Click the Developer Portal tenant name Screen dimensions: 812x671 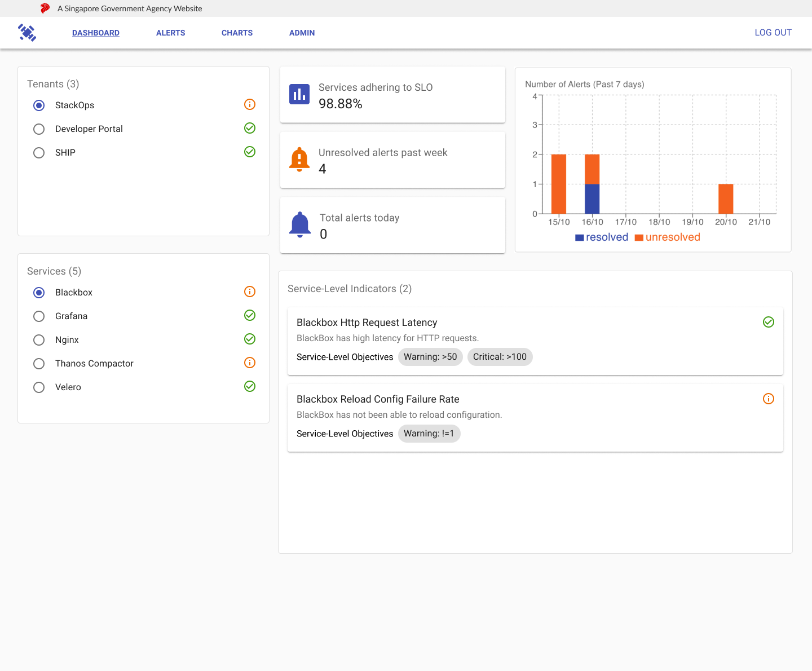[x=89, y=129]
